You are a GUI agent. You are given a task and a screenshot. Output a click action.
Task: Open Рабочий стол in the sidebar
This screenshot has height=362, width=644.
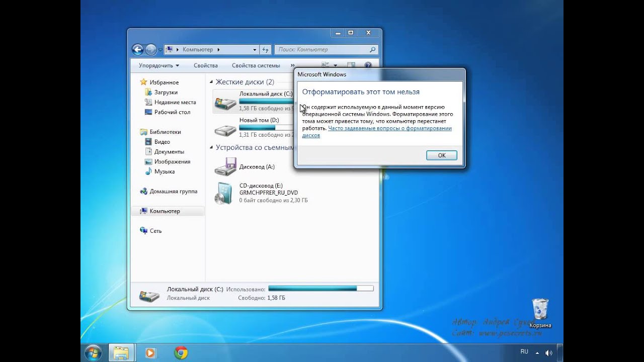[172, 112]
